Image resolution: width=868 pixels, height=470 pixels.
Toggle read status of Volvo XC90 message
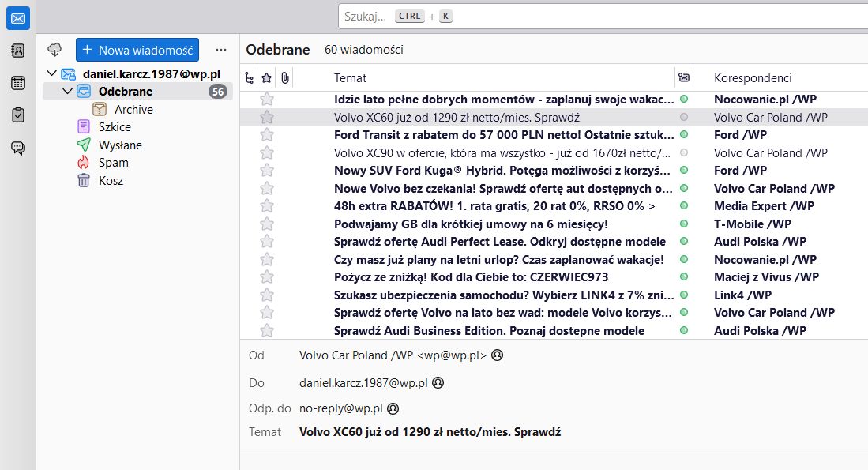click(x=684, y=152)
